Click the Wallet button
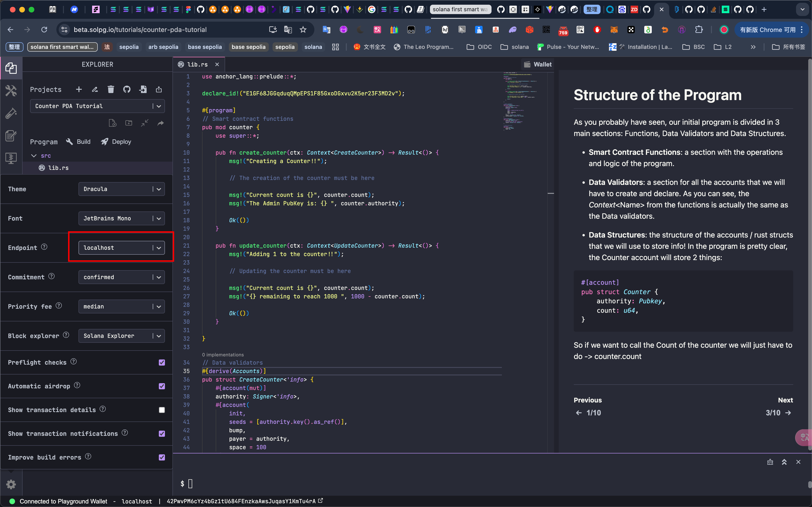Image resolution: width=812 pixels, height=507 pixels. [x=538, y=64]
